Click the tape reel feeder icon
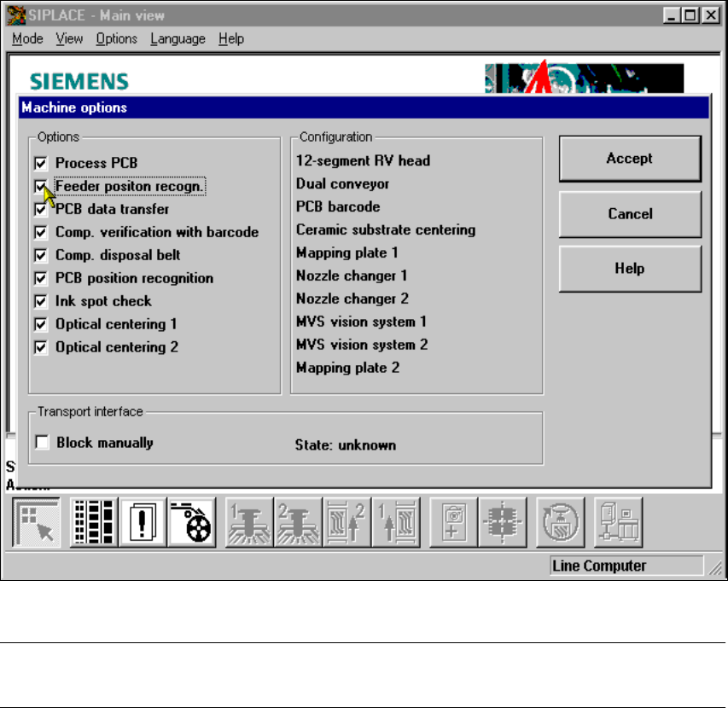The image size is (728, 708). coord(192,522)
